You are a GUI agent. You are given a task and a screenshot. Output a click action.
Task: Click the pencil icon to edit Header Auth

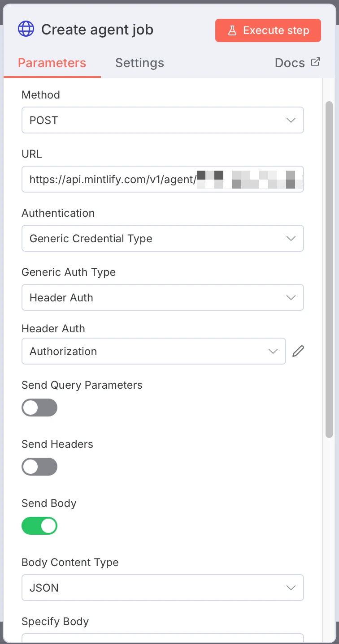[298, 351]
